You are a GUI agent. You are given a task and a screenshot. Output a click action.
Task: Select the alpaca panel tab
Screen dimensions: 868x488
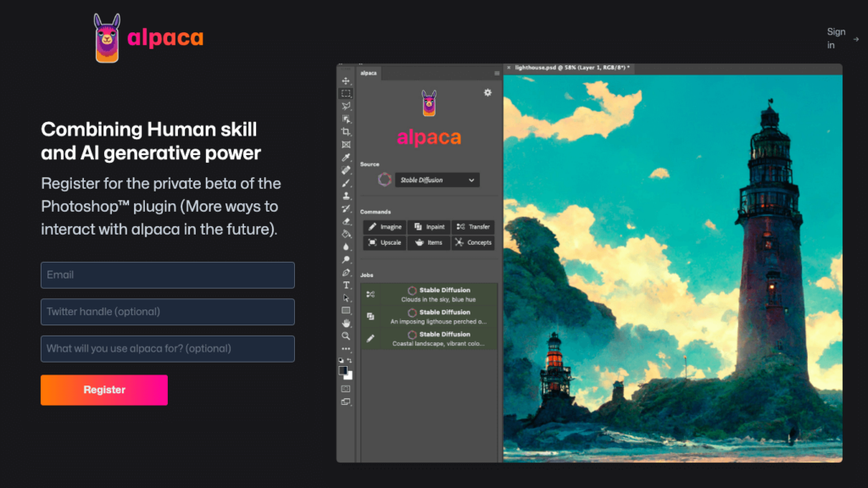coord(369,74)
